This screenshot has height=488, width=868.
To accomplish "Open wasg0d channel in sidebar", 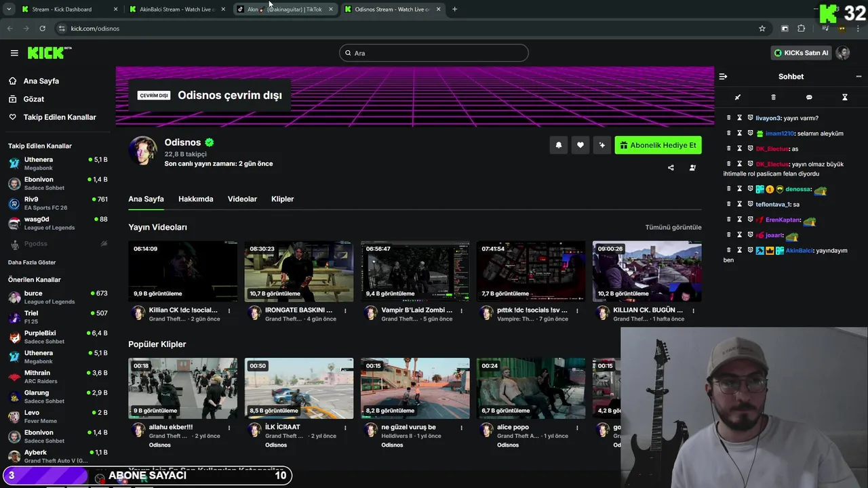I will coord(58,223).
